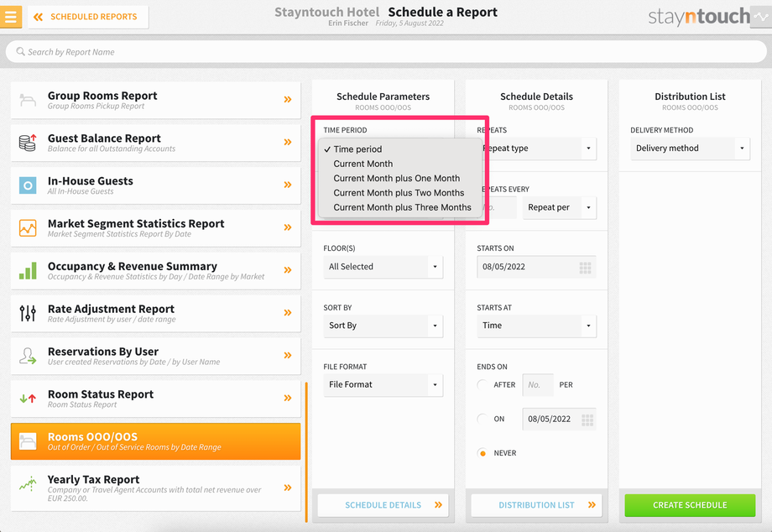Click the Schedule Details button
The height and width of the screenshot is (532, 772).
pos(383,505)
